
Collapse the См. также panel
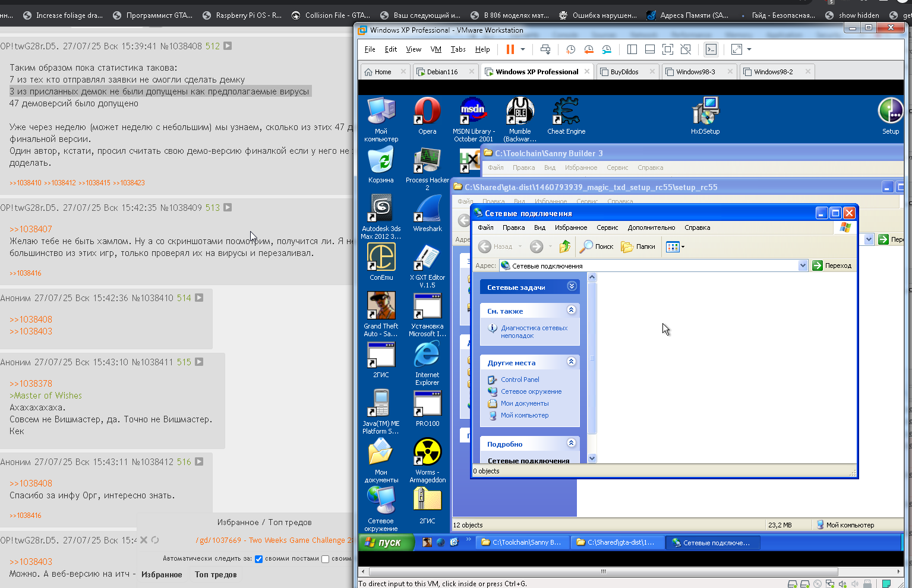(571, 310)
